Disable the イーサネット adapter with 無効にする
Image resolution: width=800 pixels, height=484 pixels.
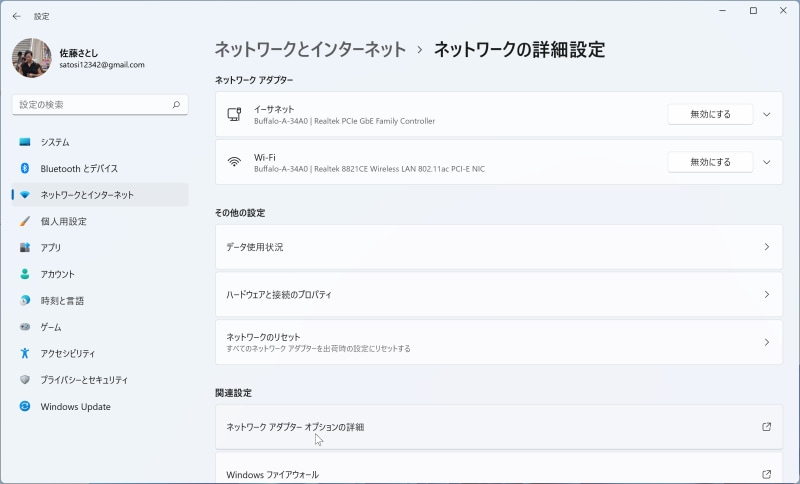coord(710,114)
